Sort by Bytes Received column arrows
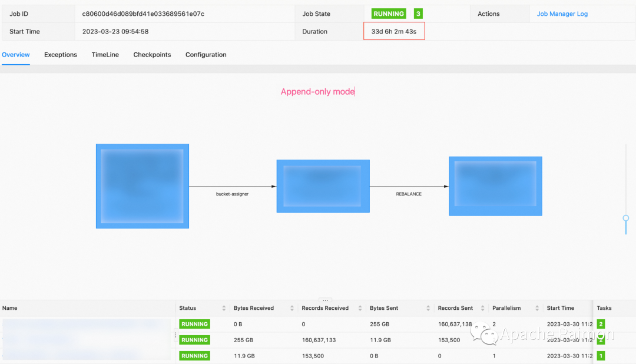 [x=292, y=309]
